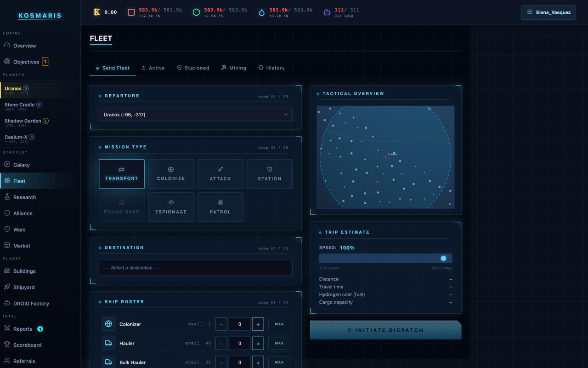This screenshot has width=588, height=368.
Task: Open the Shipyard page
Action: (40, 287)
